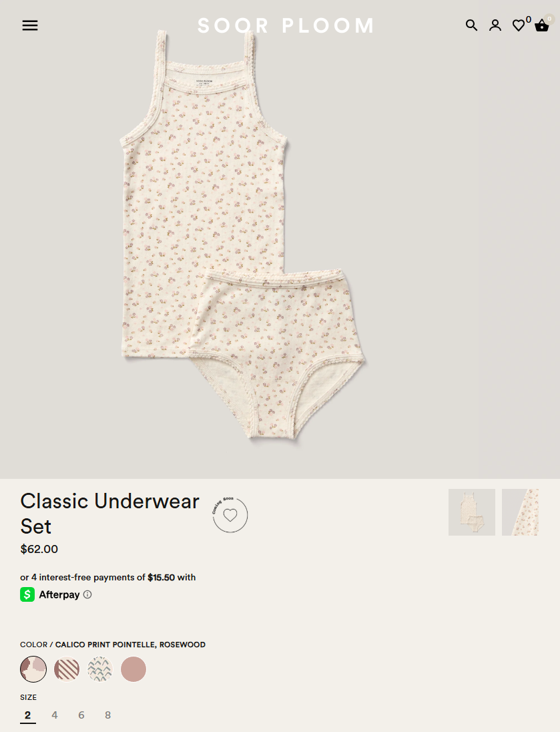560x732 pixels.
Task: Click the Afterpay text link
Action: pos(59,594)
